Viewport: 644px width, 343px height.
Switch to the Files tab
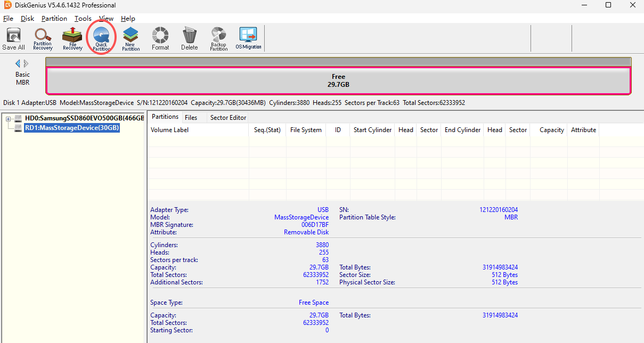191,118
